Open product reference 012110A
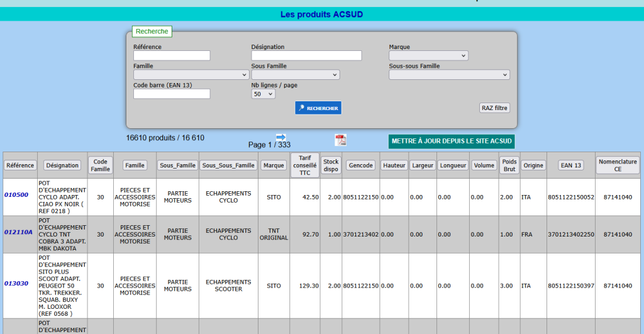The image size is (644, 334). (18, 231)
